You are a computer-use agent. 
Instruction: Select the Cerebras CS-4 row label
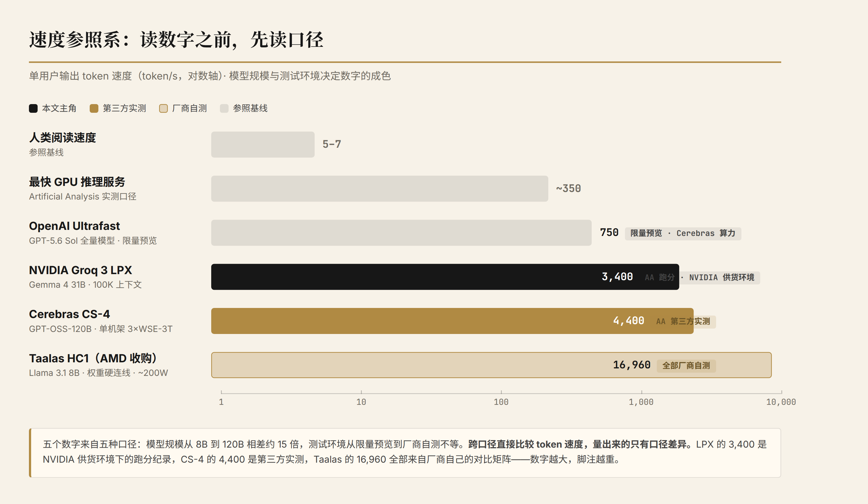pyautogui.click(x=69, y=314)
